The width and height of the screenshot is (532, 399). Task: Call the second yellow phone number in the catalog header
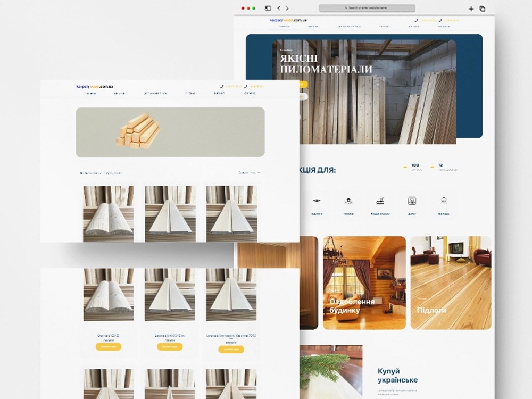point(257,87)
